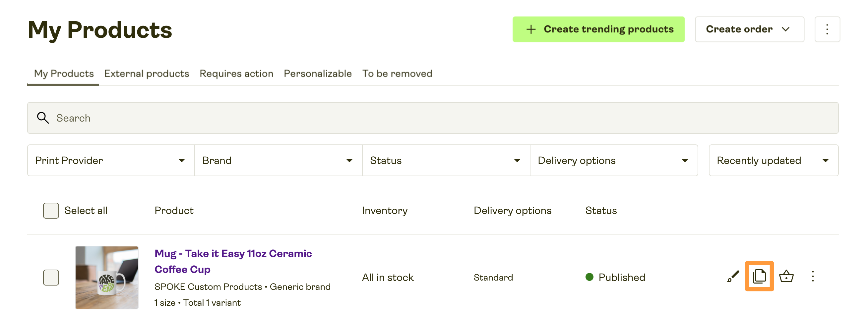The height and width of the screenshot is (315, 868).
Task: Switch to the External products tab
Action: [x=146, y=73]
